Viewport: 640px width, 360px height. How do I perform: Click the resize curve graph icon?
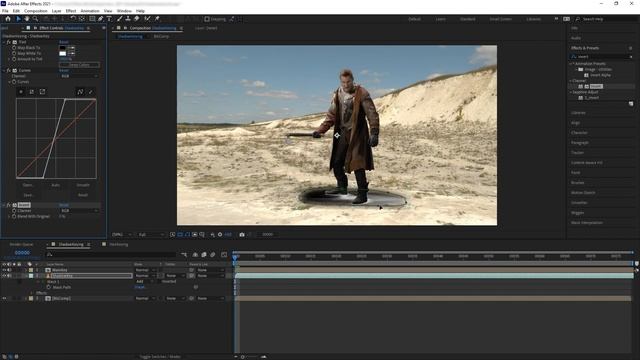pyautogui.click(x=42, y=92)
